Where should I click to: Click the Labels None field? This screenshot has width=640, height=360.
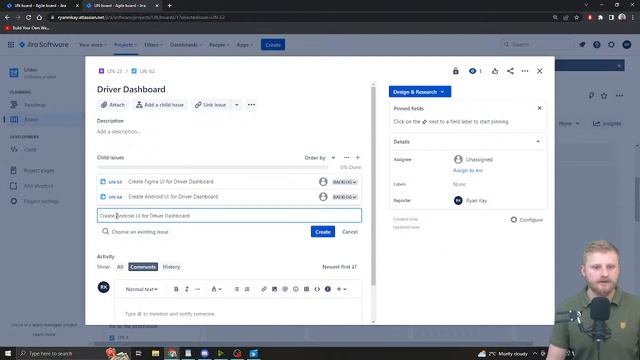pyautogui.click(x=459, y=184)
